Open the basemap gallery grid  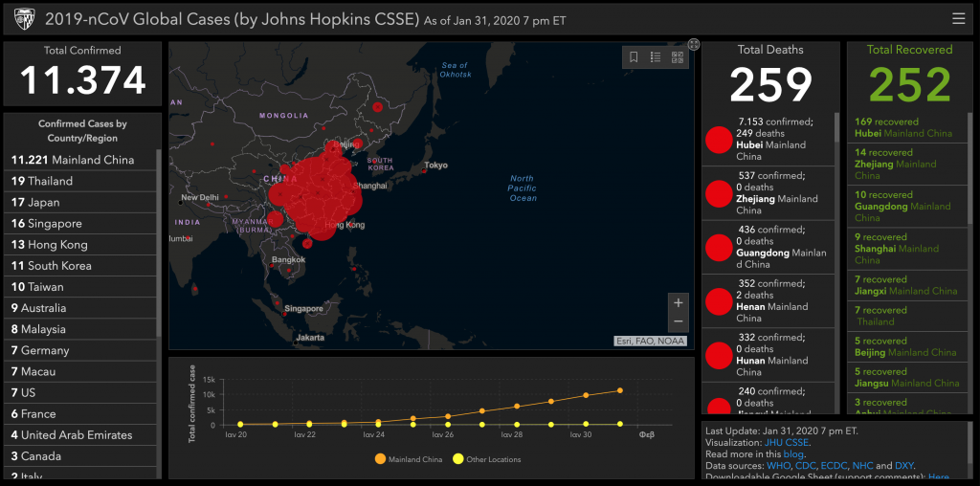coord(678,57)
